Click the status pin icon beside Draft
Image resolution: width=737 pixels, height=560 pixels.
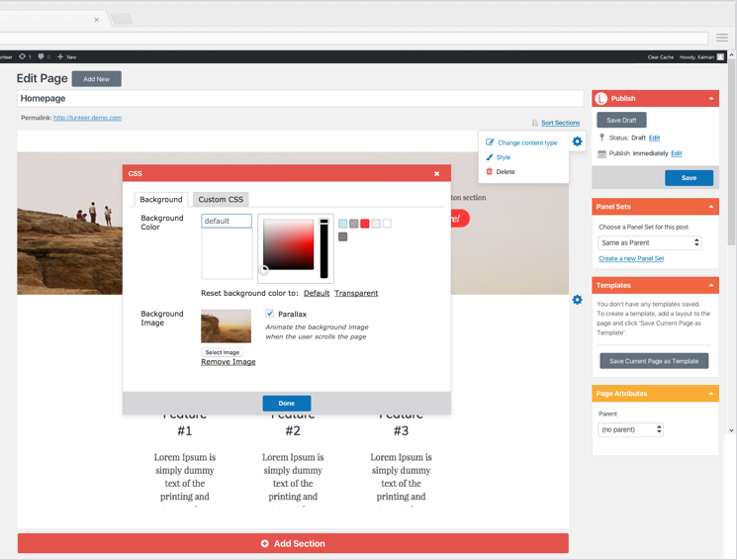[x=601, y=138]
